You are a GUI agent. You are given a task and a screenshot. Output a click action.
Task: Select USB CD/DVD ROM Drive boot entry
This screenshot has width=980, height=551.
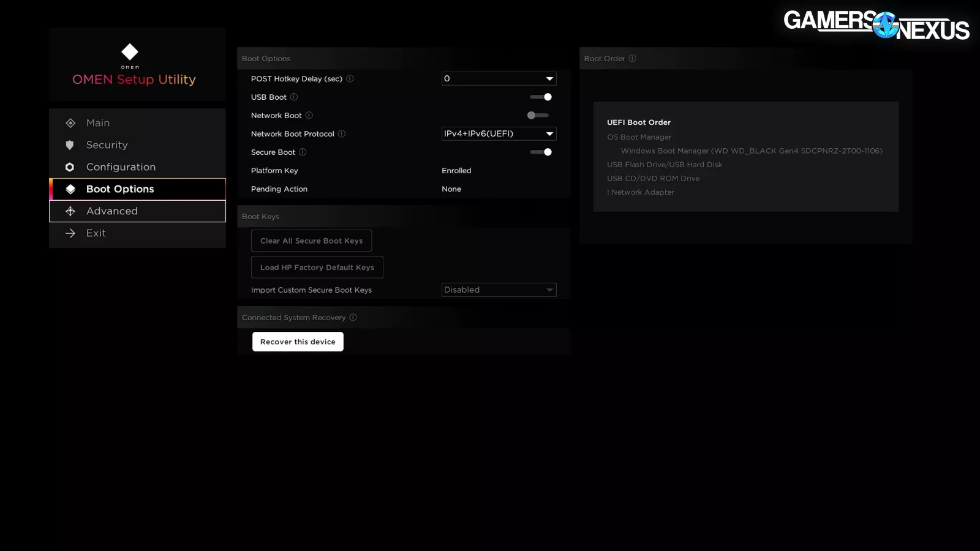(x=653, y=179)
